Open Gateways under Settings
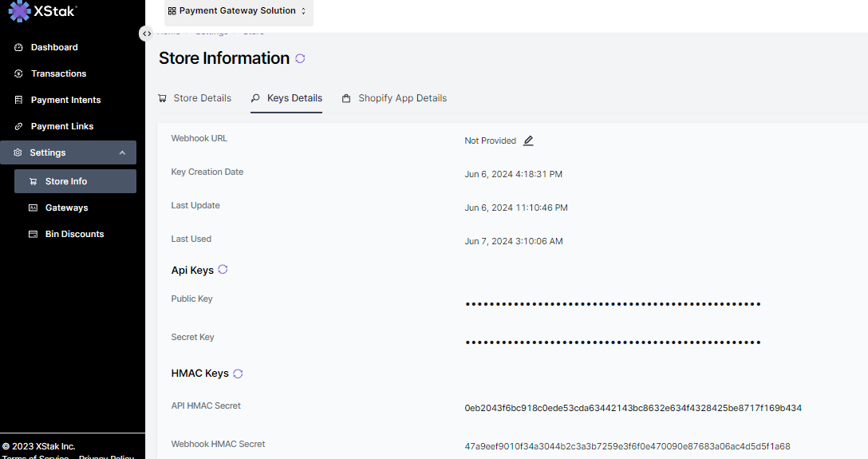 tap(66, 208)
